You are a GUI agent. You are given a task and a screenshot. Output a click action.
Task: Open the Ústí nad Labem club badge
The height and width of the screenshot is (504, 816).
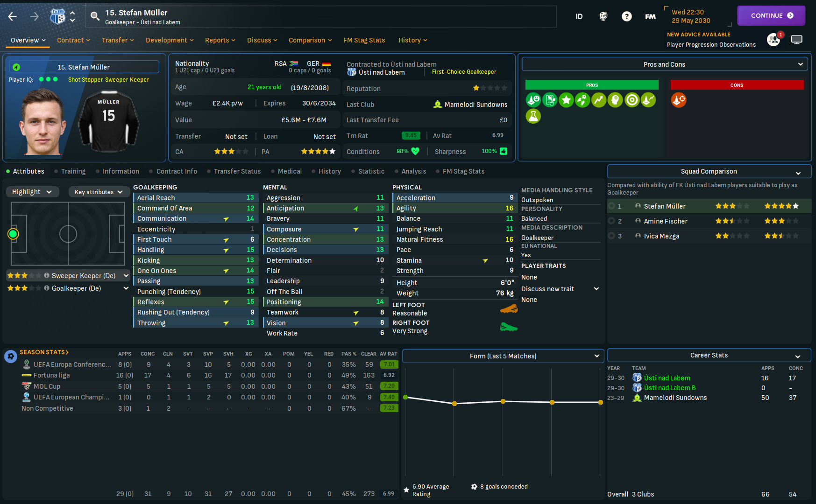coord(57,17)
